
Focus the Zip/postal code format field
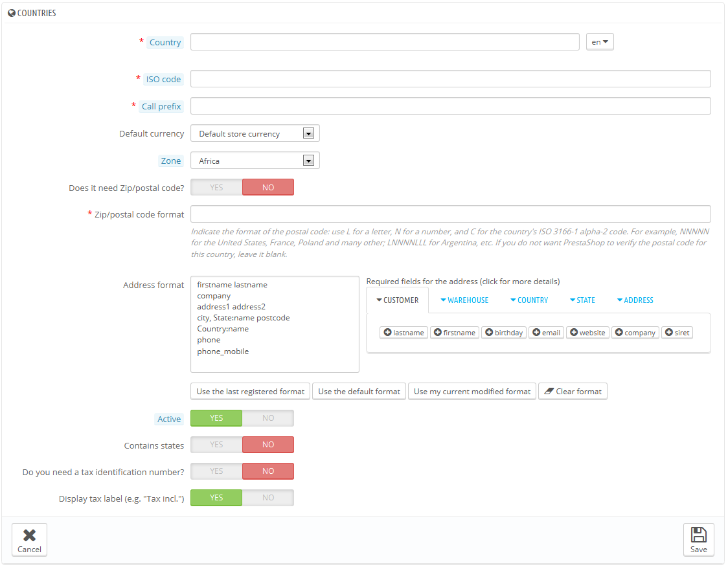450,214
